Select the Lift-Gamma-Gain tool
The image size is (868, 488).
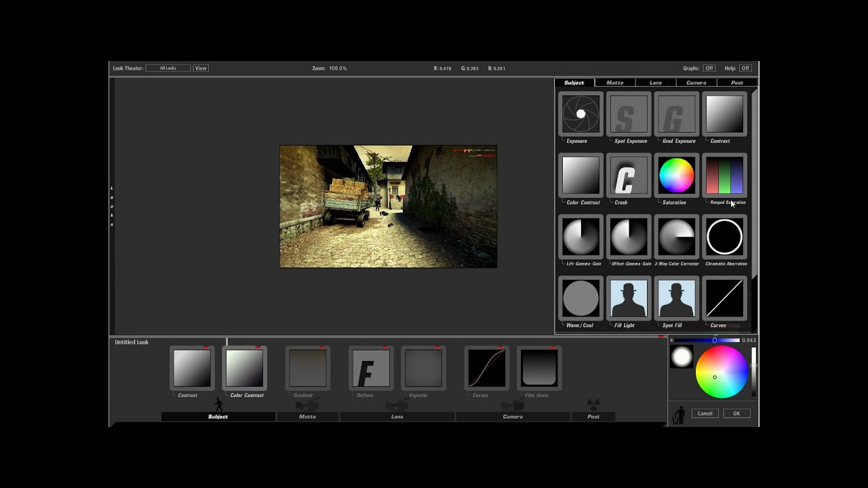[580, 237]
